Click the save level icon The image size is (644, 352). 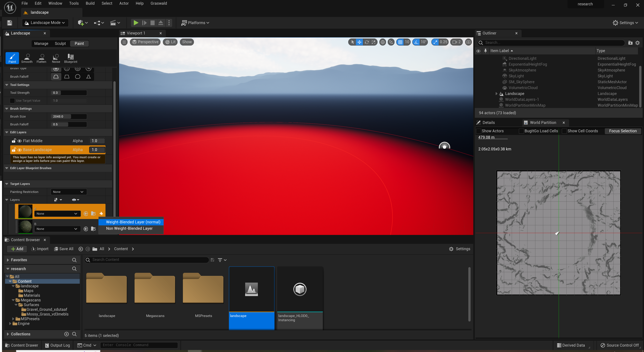(x=10, y=23)
